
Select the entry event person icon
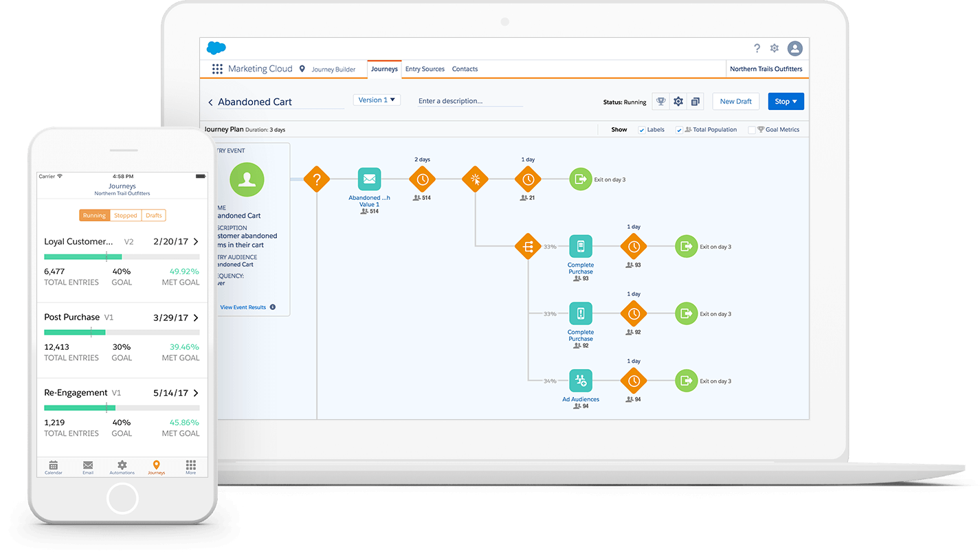click(x=247, y=179)
